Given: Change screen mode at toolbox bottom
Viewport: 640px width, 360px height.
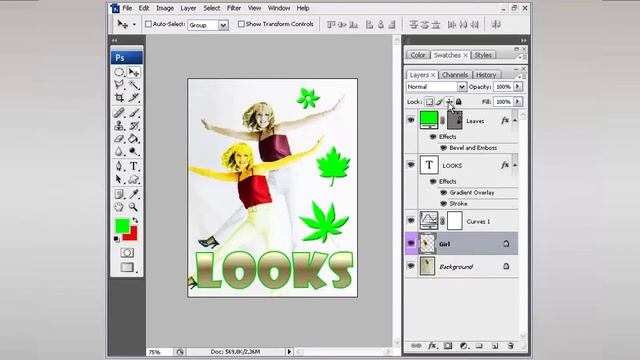Looking at the screenshot, I should coord(127,267).
